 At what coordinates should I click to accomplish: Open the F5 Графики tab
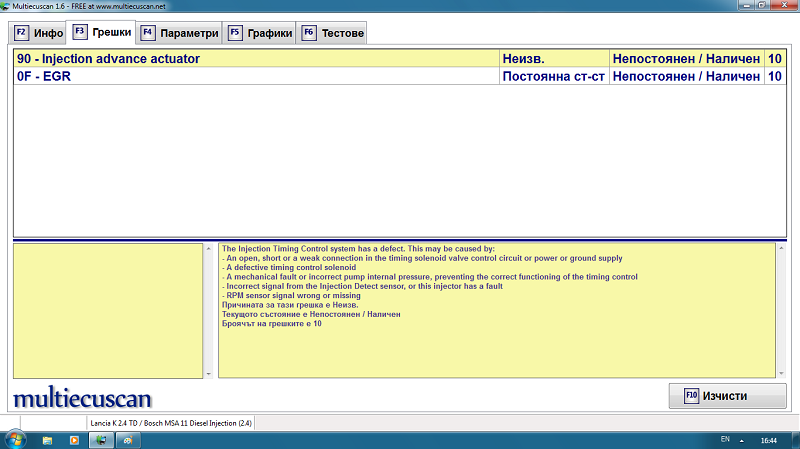pos(262,33)
